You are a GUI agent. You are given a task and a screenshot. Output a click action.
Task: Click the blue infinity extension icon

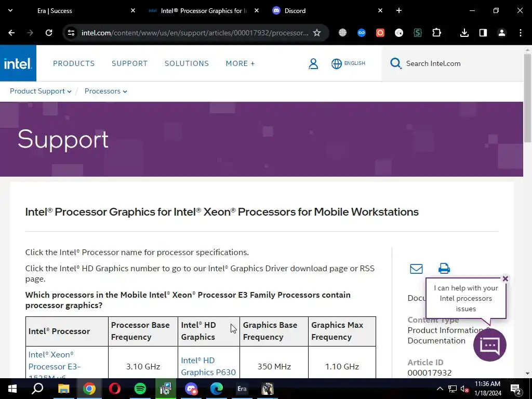click(362, 33)
